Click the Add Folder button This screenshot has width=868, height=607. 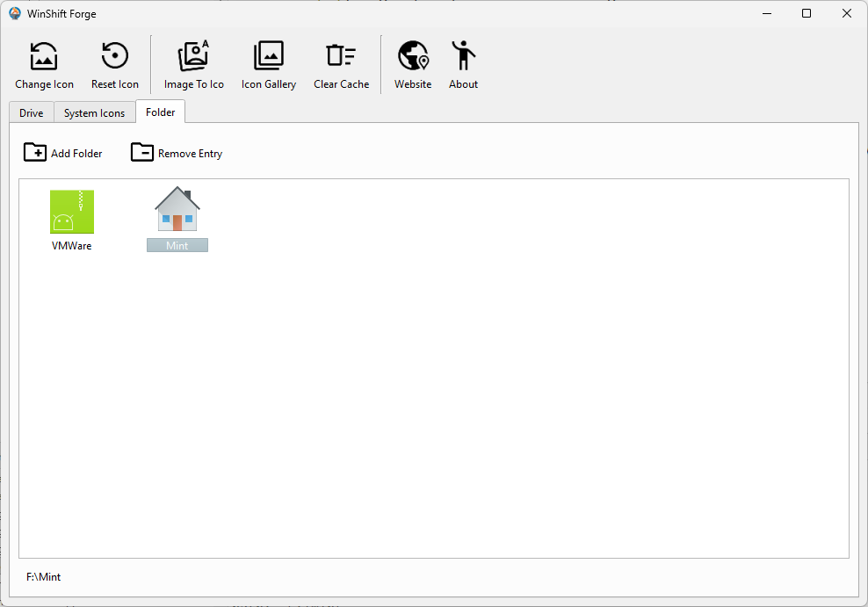click(63, 153)
